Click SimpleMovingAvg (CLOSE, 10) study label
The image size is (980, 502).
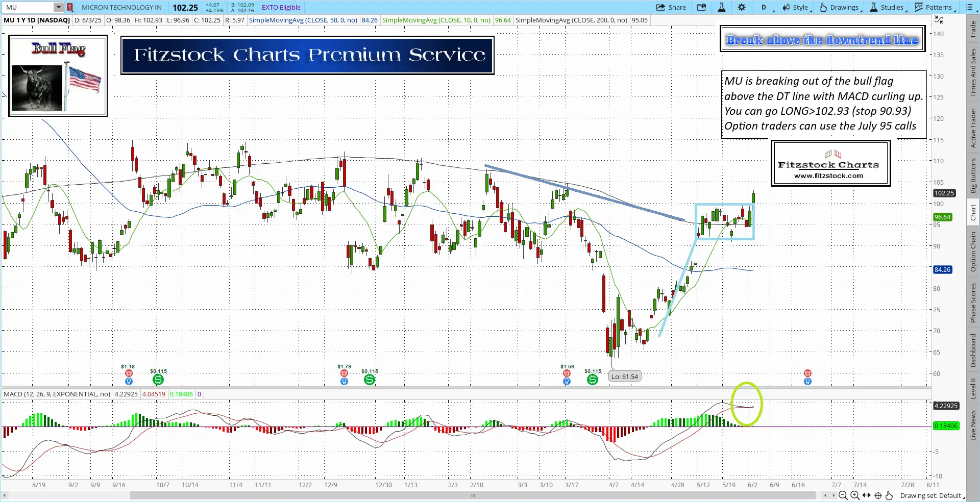click(x=436, y=20)
